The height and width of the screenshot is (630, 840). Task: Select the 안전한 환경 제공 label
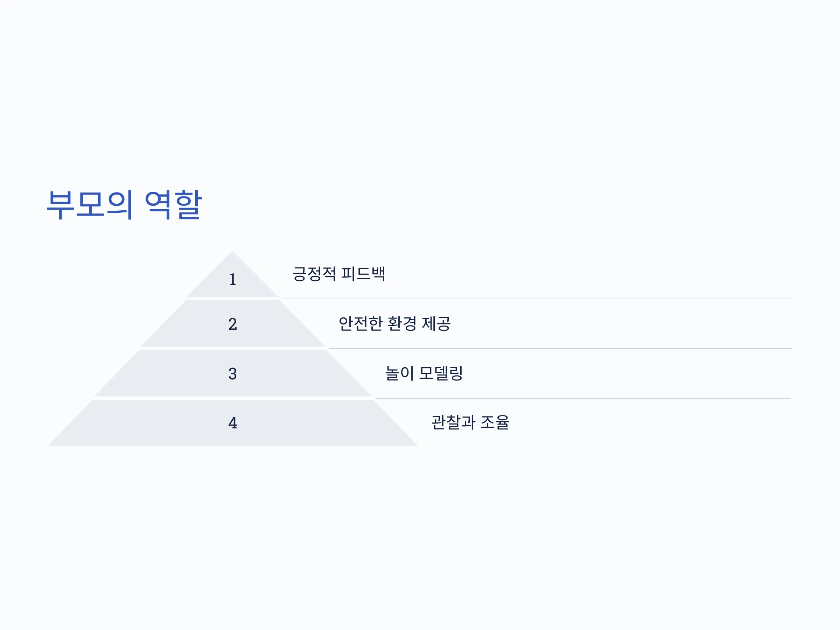coord(394,323)
